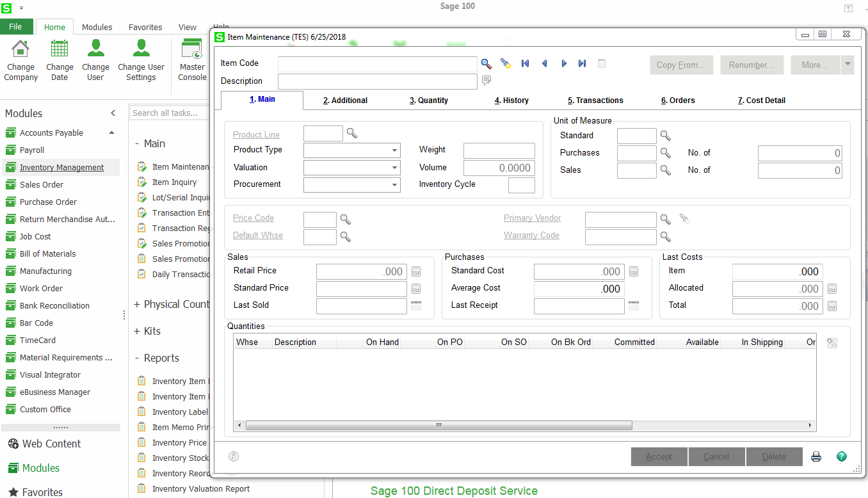Screen dimensions: 868x498
Task: Open the Primary Vendor lookup magnifier
Action: pos(665,219)
